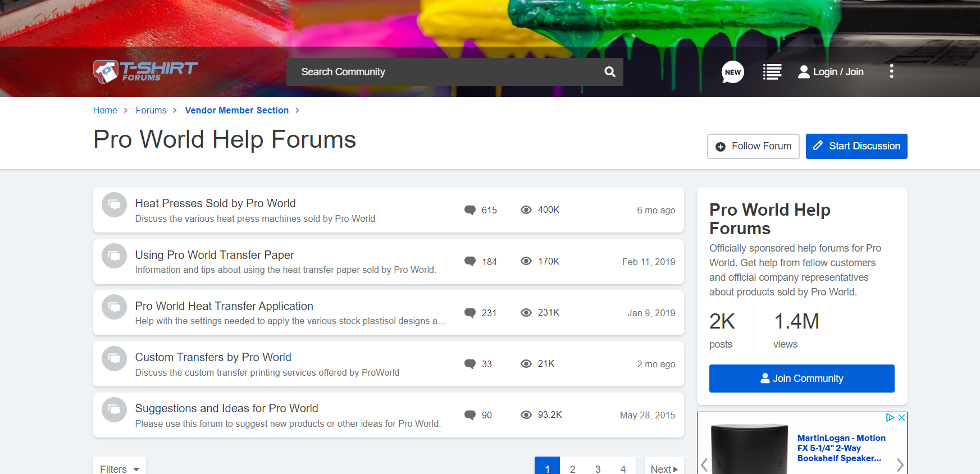
Task: Open the three-dot more options menu
Action: [891, 71]
